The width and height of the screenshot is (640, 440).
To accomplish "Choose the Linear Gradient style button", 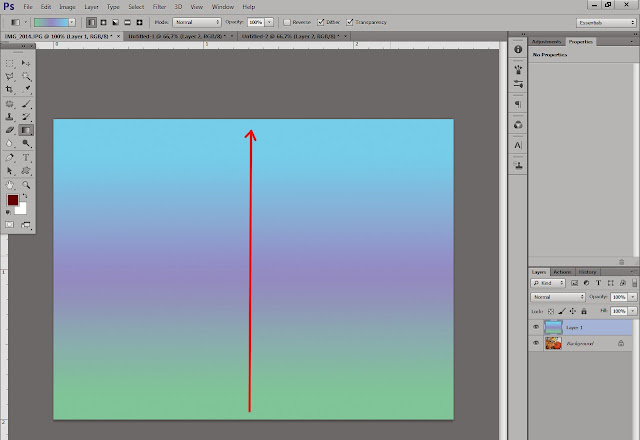I will tap(91, 22).
